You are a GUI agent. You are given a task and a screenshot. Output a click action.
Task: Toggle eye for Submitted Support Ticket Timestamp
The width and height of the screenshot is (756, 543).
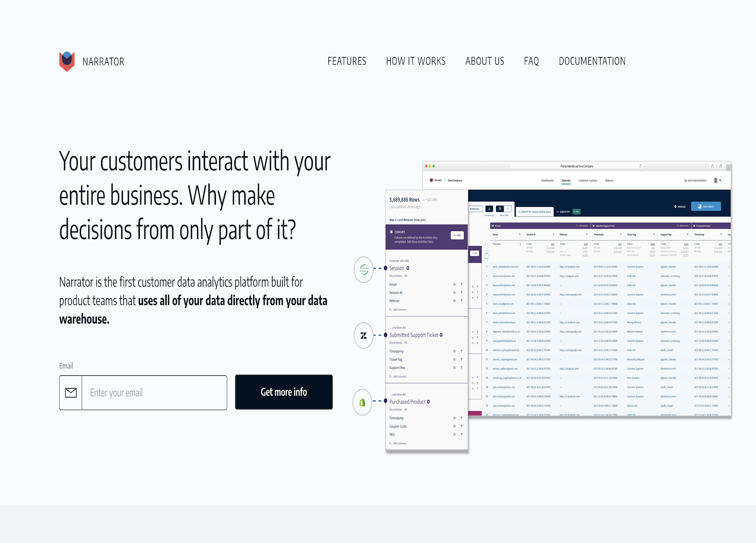[x=455, y=351]
